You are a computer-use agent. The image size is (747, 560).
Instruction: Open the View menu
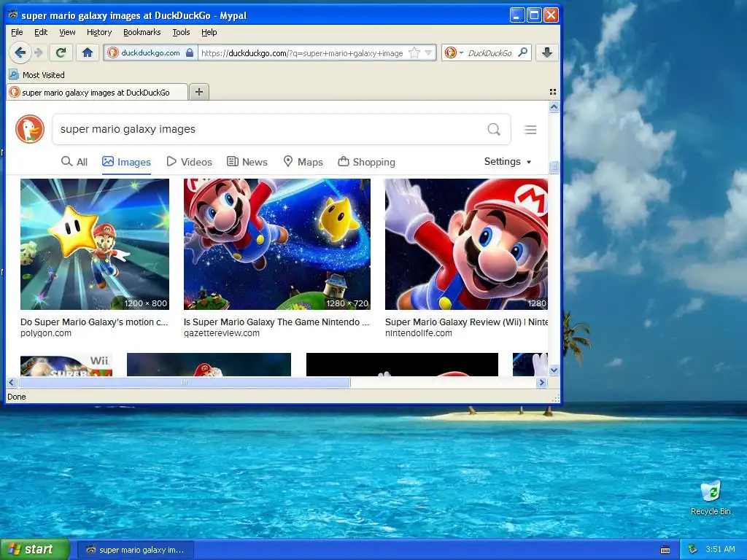[x=67, y=32]
